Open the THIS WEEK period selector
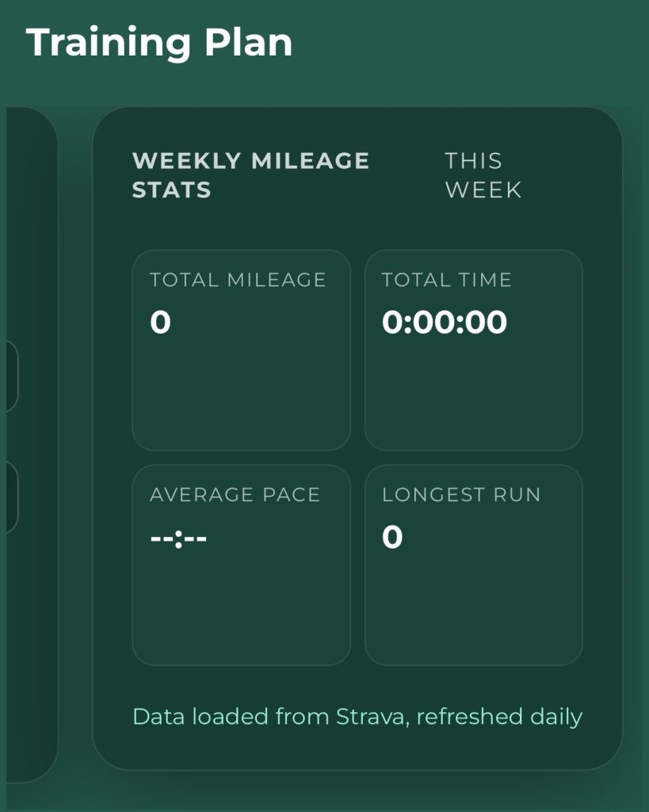Screen dimensions: 649x812 (483, 175)
